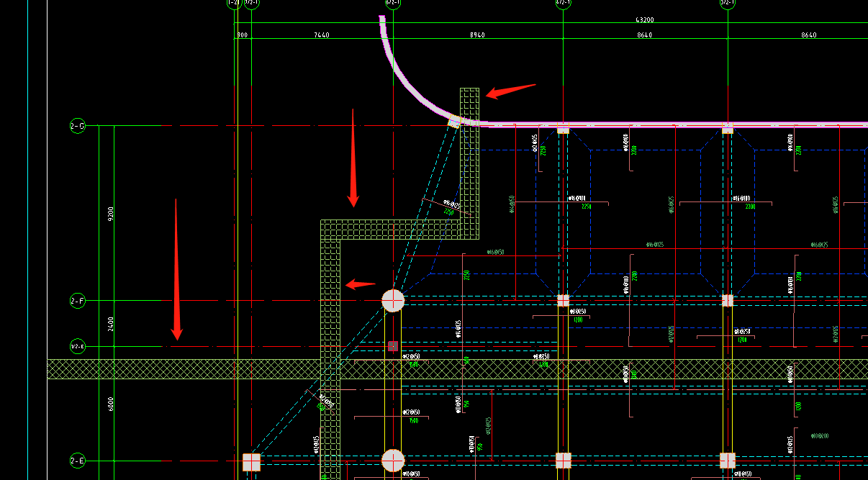Click the 8940 dimension text
Viewport: 868px width, 480px height.
(x=477, y=35)
